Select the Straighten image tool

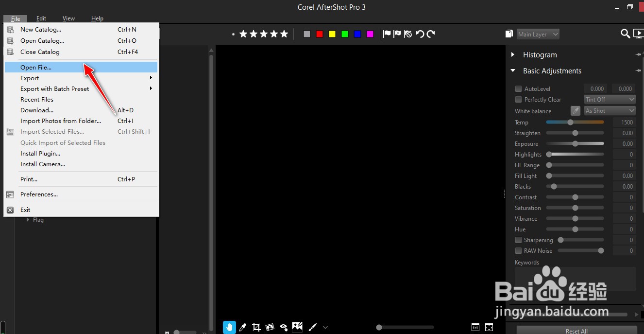[x=270, y=327]
